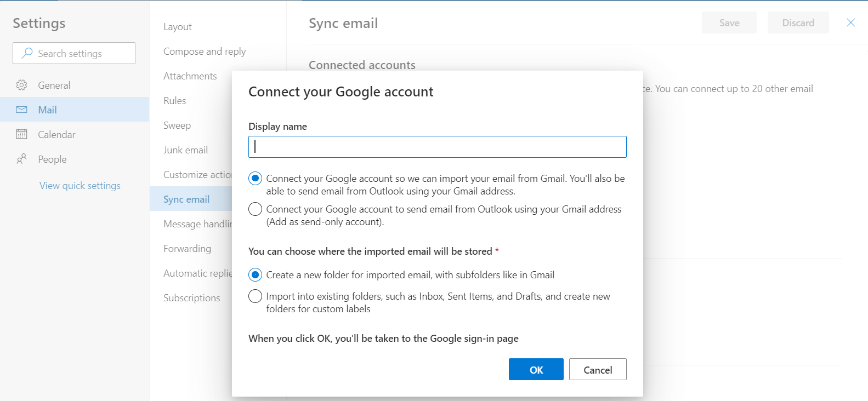Open Subscriptions settings
The width and height of the screenshot is (868, 401).
tap(191, 298)
